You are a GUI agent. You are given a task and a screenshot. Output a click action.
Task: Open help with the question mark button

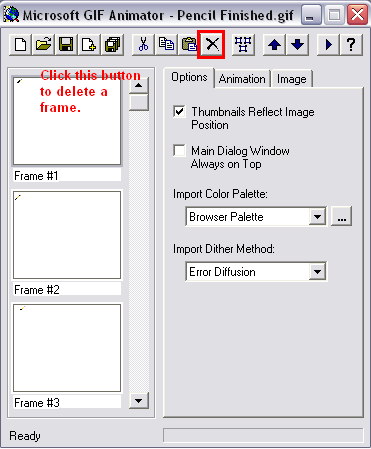[351, 44]
